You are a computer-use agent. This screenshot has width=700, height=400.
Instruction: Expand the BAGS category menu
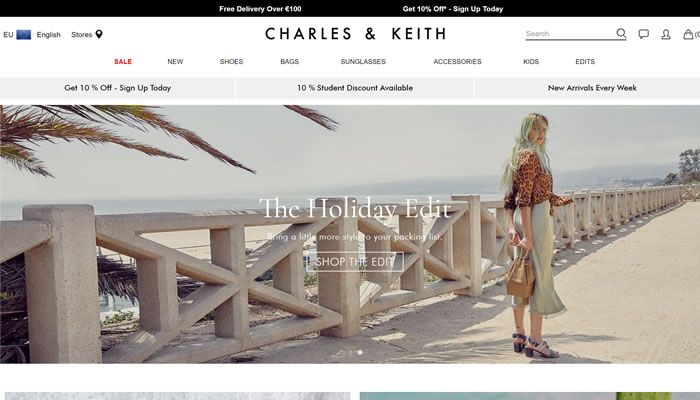pos(289,62)
